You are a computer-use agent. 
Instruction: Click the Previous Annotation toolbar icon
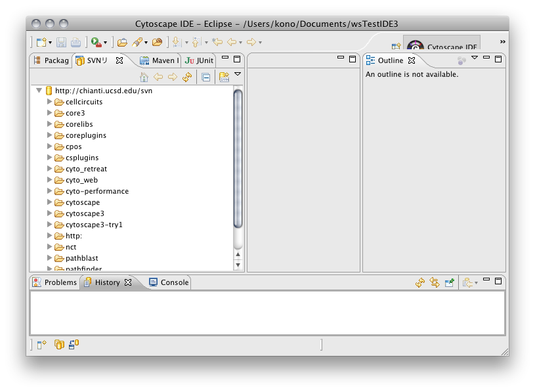(197, 42)
